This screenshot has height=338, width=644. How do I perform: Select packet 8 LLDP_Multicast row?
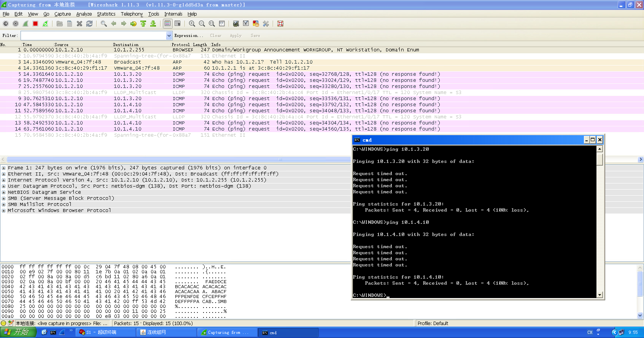click(322, 92)
